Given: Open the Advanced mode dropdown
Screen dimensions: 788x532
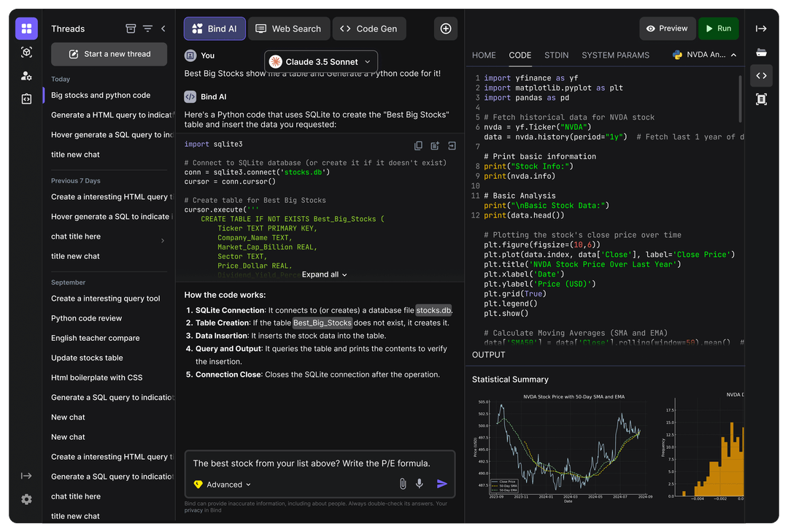Looking at the screenshot, I should point(222,485).
